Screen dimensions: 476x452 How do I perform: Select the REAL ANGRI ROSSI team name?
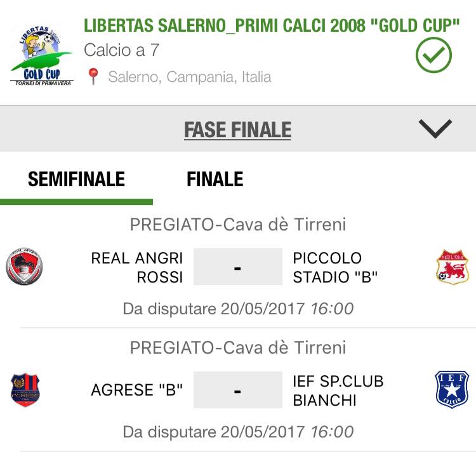pyautogui.click(x=137, y=267)
